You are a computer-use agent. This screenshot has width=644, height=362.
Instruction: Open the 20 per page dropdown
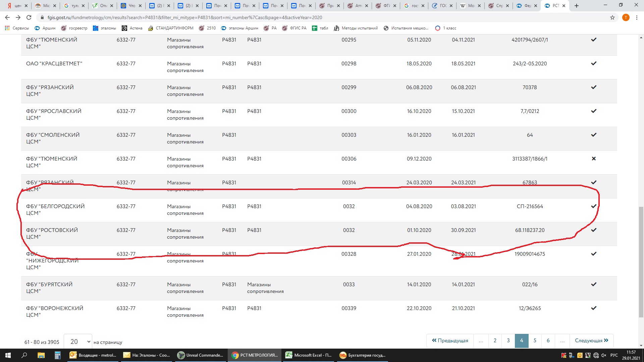coord(78,342)
